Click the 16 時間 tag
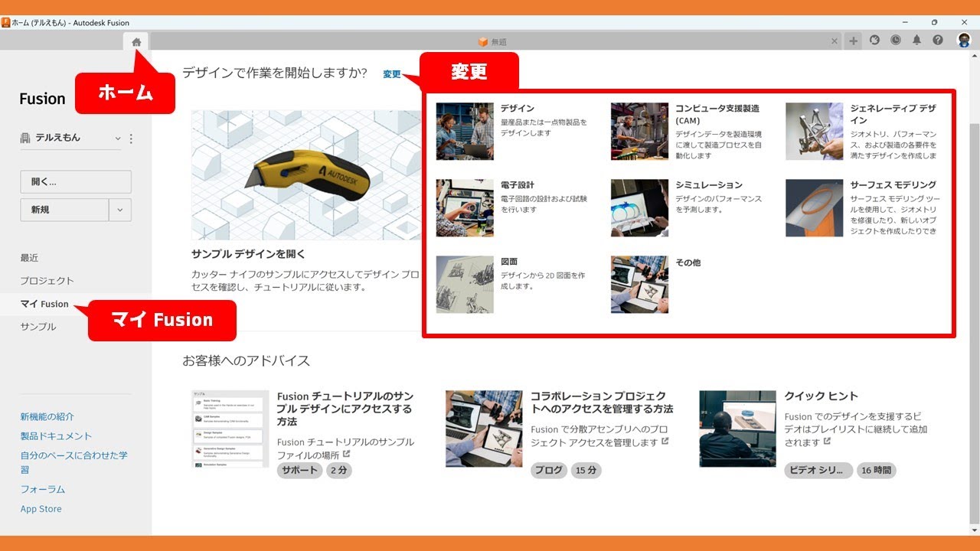Screen dimensions: 980x551 point(876,471)
